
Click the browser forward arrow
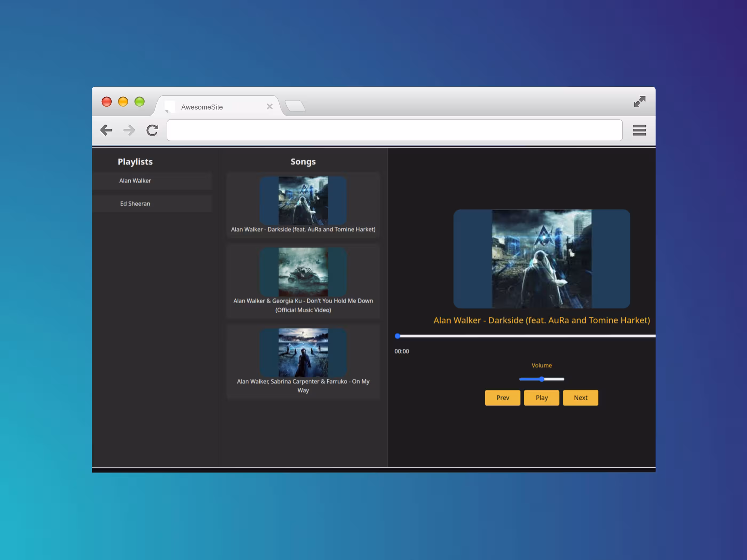[x=129, y=130]
